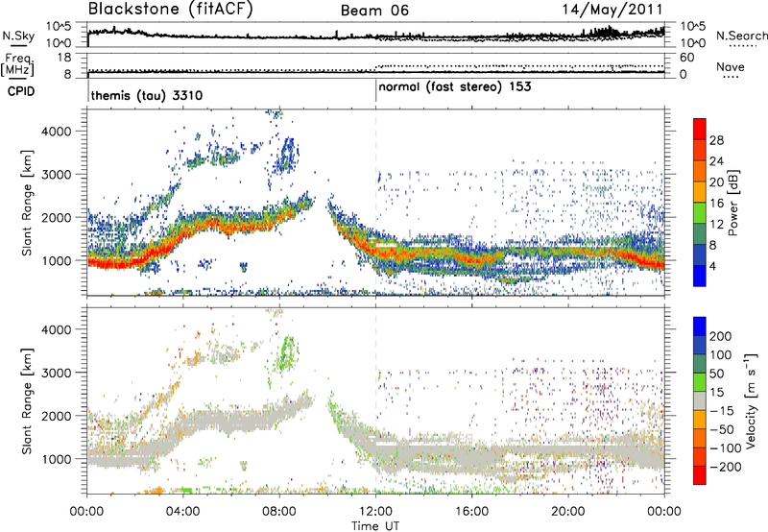The width and height of the screenshot is (768, 532).
Task: Click the '04:00' time axis tick label
Action: (182, 512)
